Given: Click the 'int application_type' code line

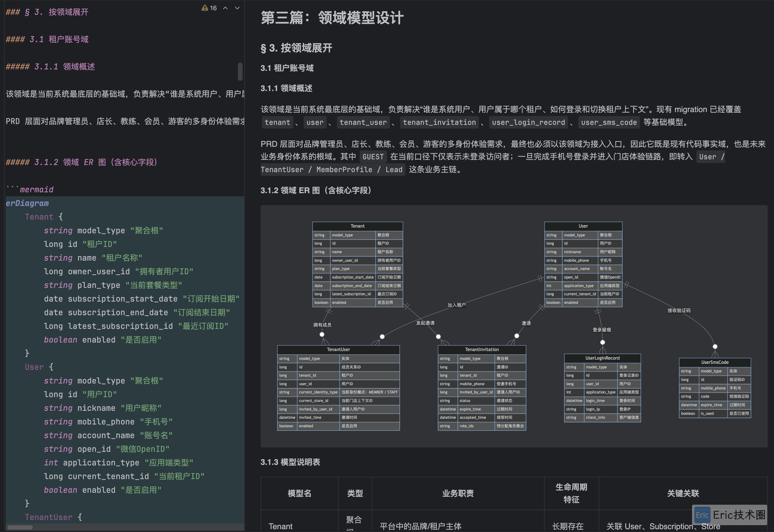Looking at the screenshot, I should 119,463.
